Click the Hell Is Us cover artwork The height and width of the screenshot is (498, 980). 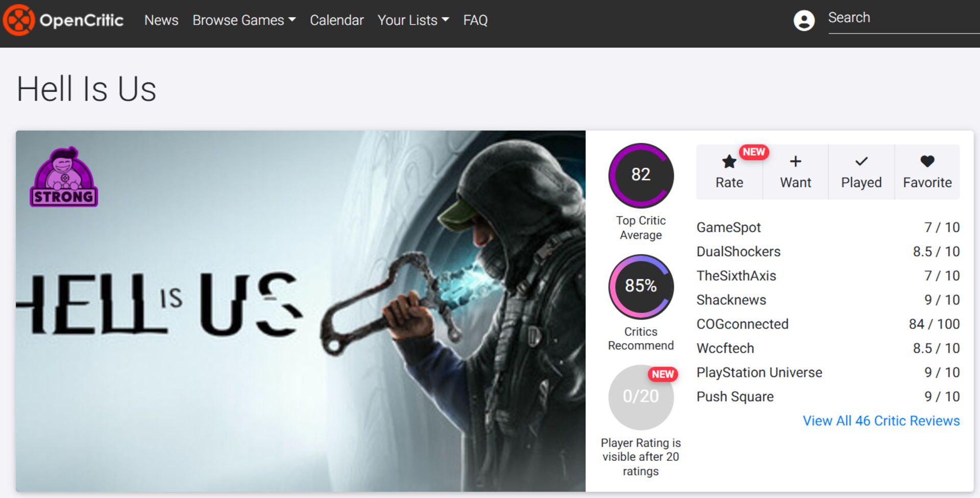[301, 311]
